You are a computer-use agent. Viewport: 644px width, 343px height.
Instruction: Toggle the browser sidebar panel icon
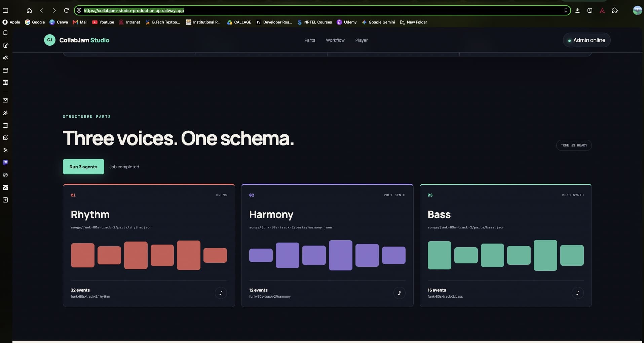pos(5,10)
